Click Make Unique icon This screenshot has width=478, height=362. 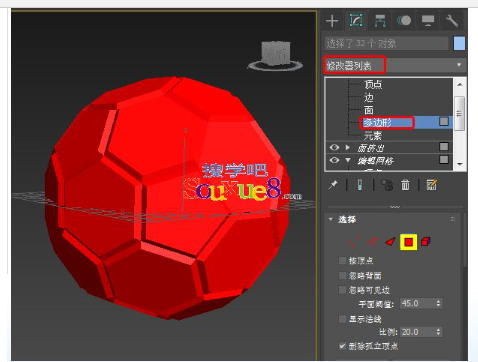(387, 185)
